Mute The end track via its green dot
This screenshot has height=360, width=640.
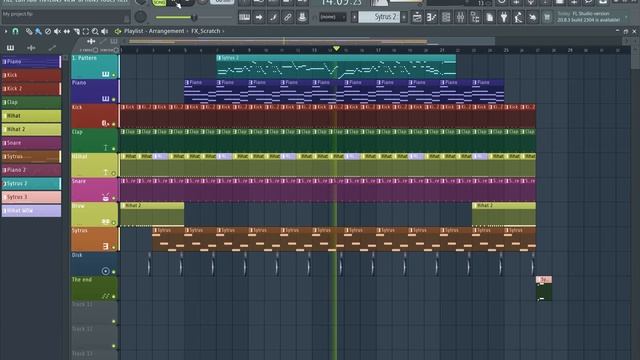(114, 296)
